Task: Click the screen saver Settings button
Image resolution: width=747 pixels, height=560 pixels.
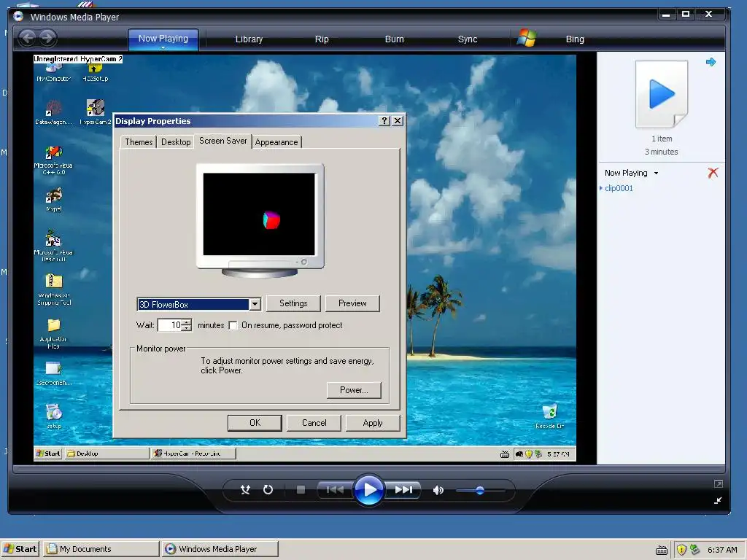Action: 293,303
